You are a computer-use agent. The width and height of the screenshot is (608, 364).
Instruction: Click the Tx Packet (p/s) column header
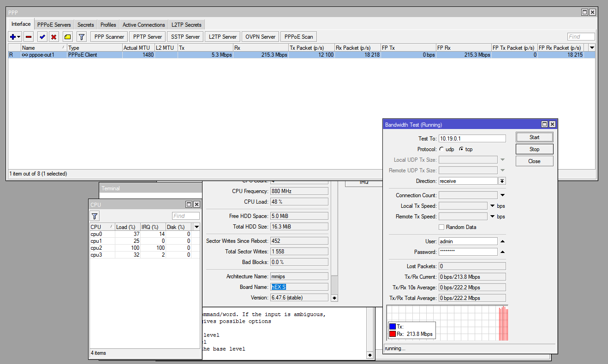pyautogui.click(x=311, y=47)
